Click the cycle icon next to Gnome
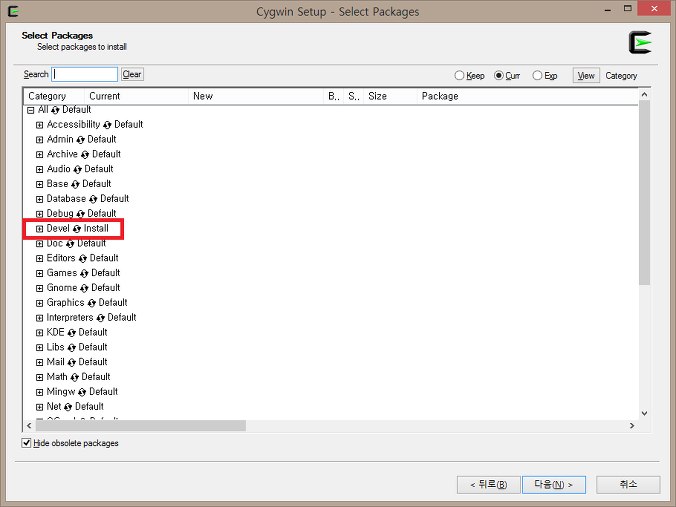This screenshot has width=676, height=507. tap(84, 288)
